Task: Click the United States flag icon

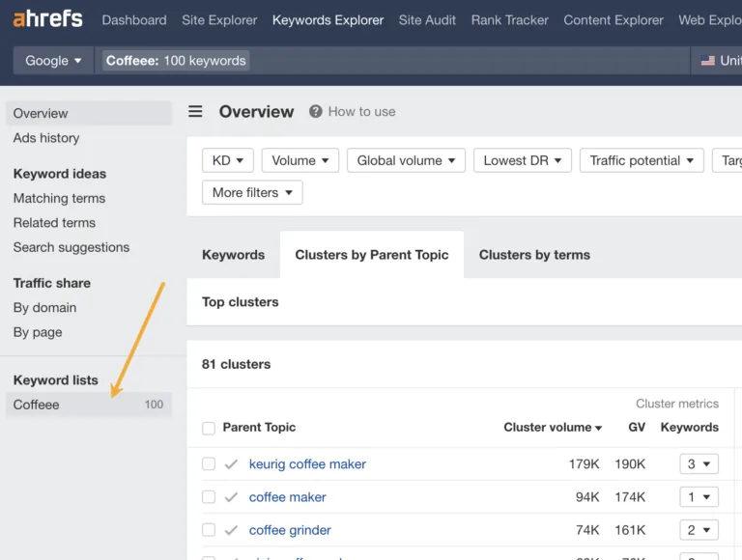Action: (708, 61)
